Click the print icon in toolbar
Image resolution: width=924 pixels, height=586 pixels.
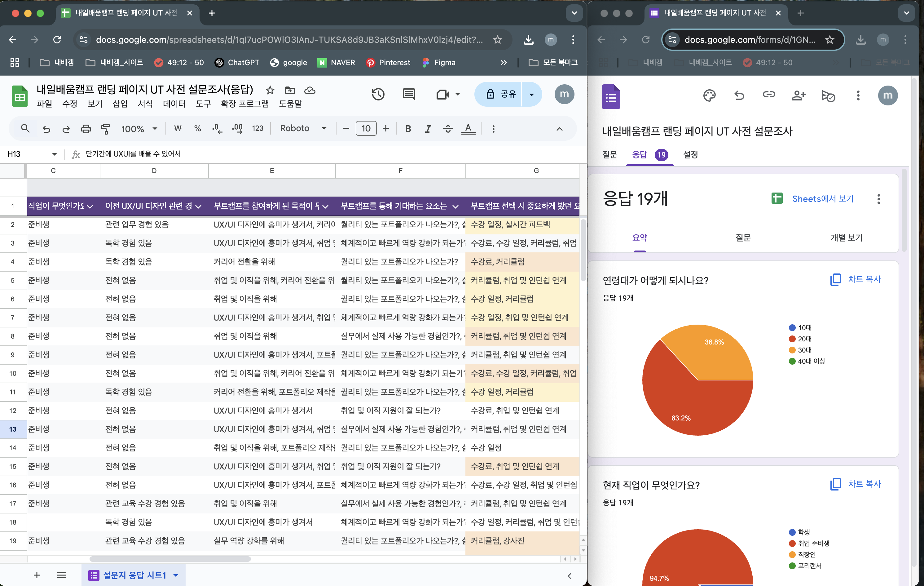(x=86, y=129)
